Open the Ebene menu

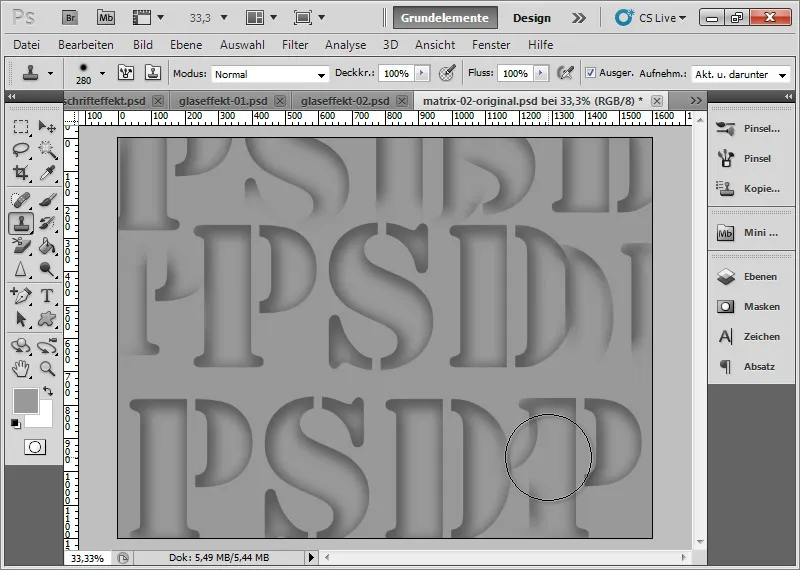coord(186,45)
